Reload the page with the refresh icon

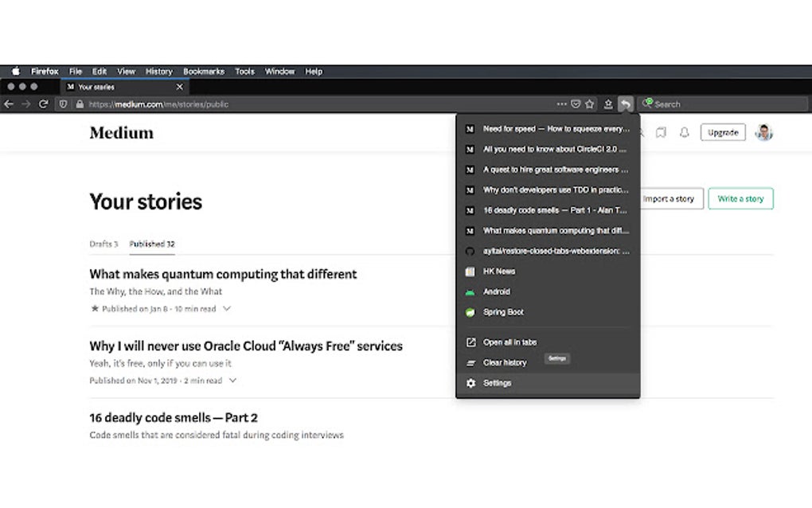(44, 104)
